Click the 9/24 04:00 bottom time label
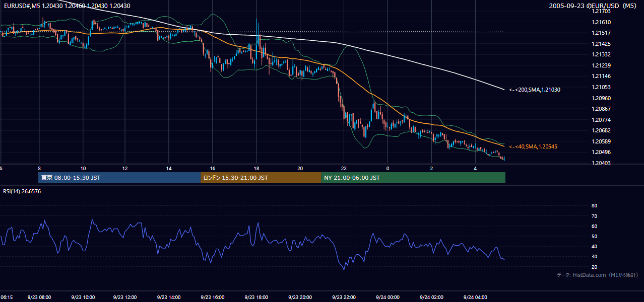 [475, 297]
